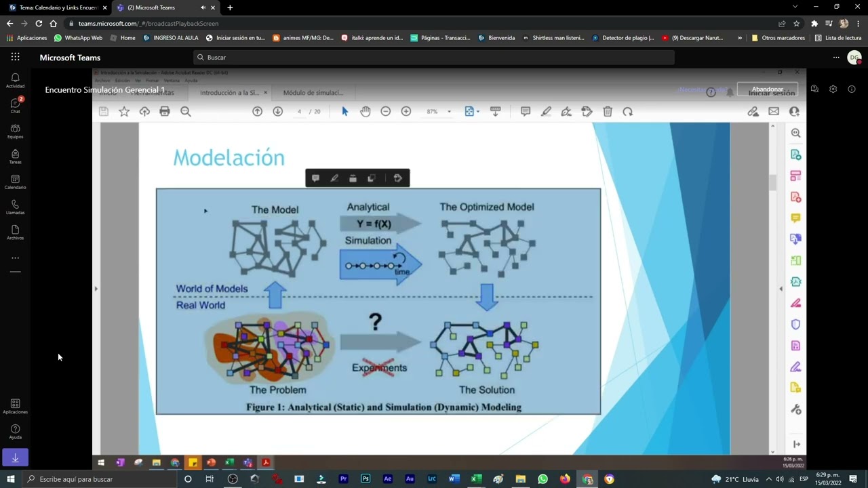Click Abandonar to leave meeting
868x488 pixels.
(767, 89)
